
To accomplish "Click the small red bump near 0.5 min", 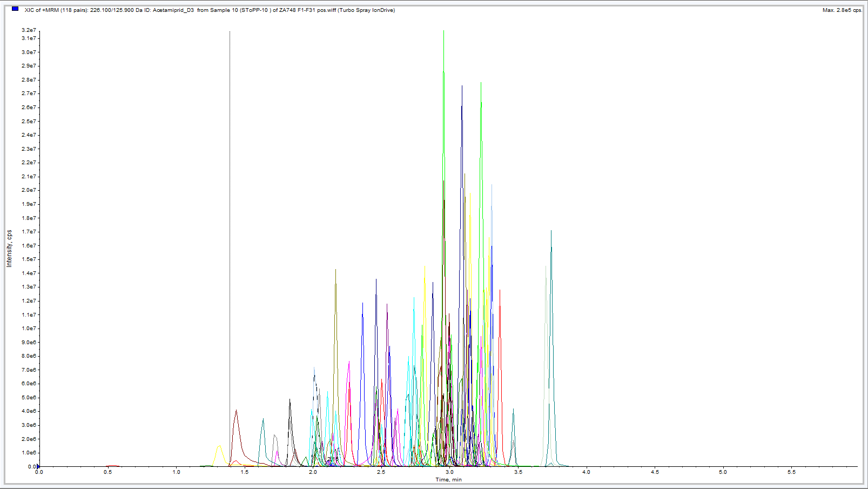I will [x=112, y=465].
